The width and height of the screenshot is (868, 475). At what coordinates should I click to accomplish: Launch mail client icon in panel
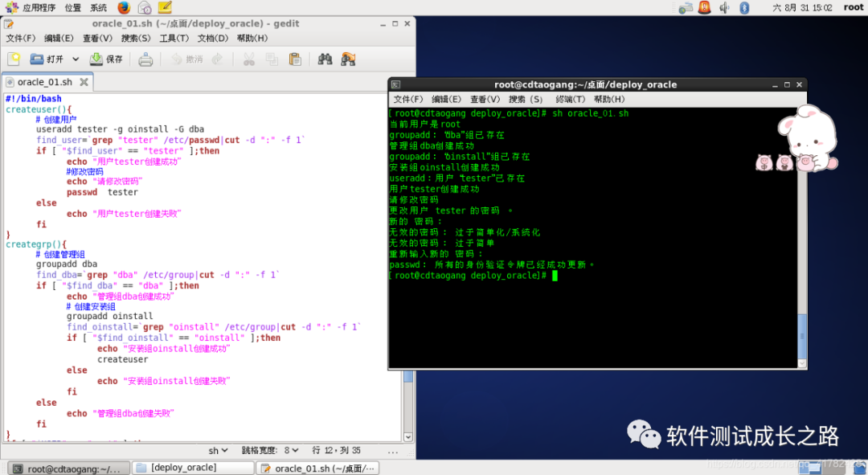coord(145,7)
